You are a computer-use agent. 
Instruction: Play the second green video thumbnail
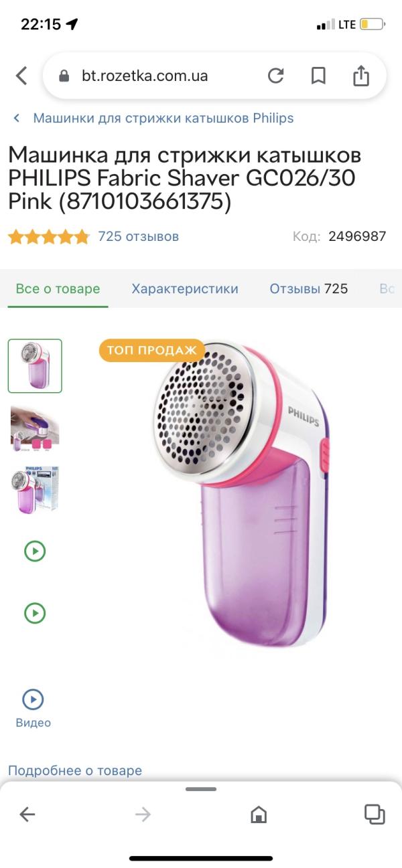pyautogui.click(x=35, y=613)
